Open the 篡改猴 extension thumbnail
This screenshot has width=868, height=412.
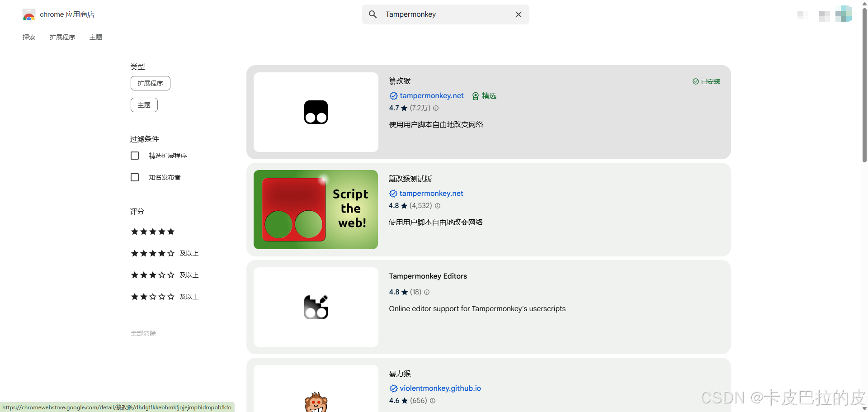pyautogui.click(x=316, y=112)
